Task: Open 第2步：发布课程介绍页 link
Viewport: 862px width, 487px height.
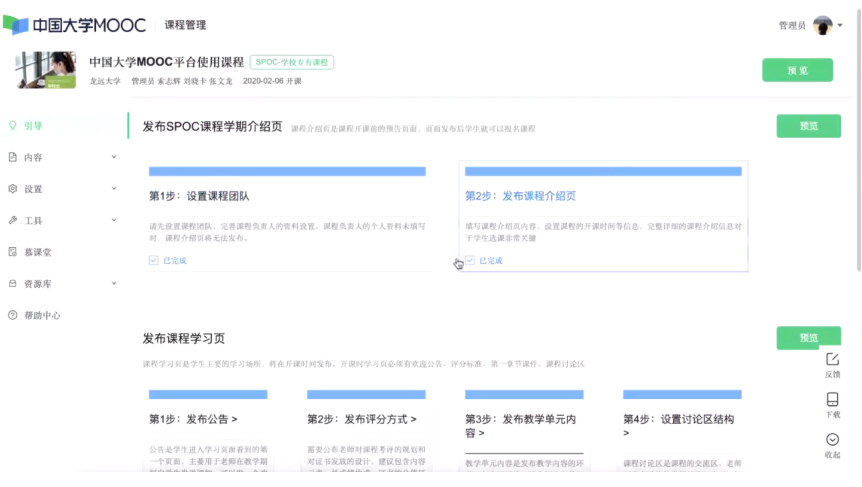Action: [x=520, y=196]
